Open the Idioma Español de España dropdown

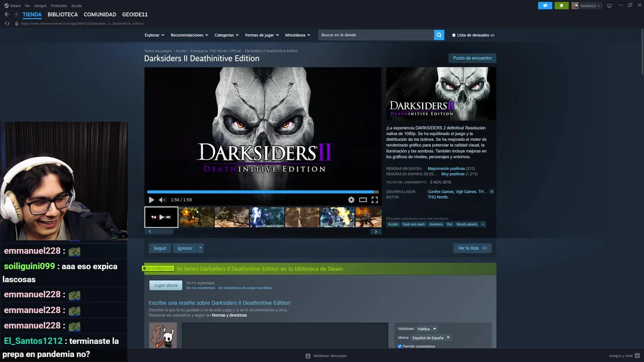click(431, 338)
